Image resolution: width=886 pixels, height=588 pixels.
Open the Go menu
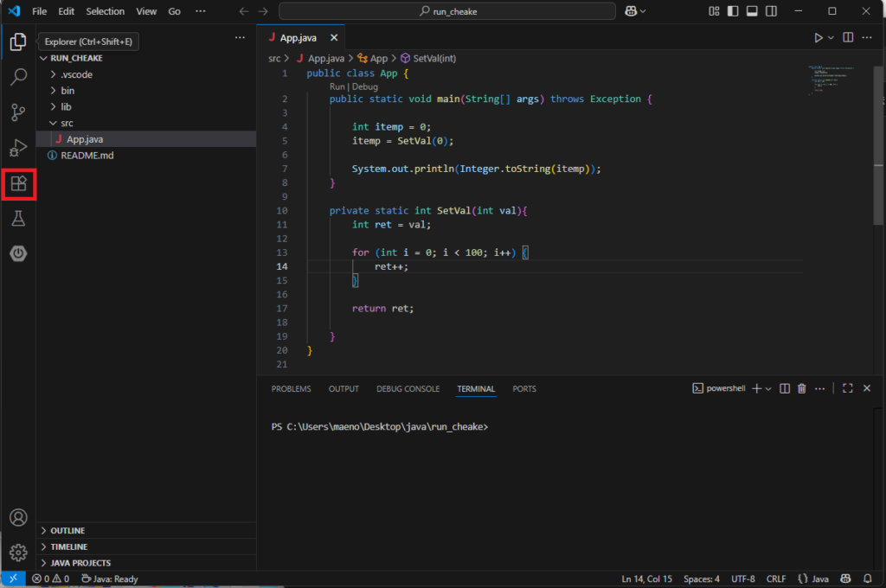click(175, 11)
